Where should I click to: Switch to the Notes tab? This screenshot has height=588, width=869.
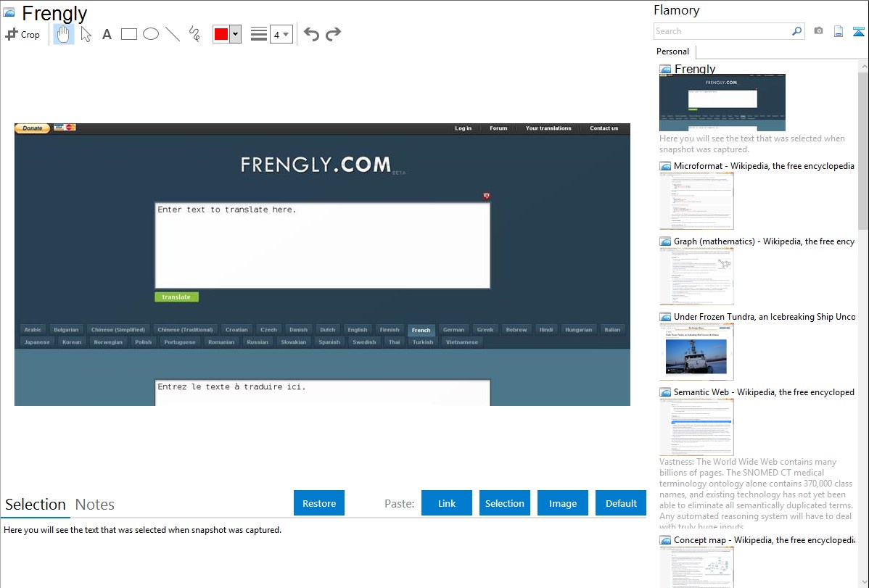(x=95, y=505)
